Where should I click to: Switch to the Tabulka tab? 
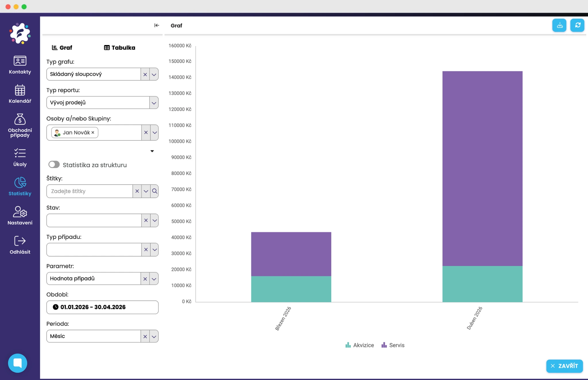pos(119,48)
